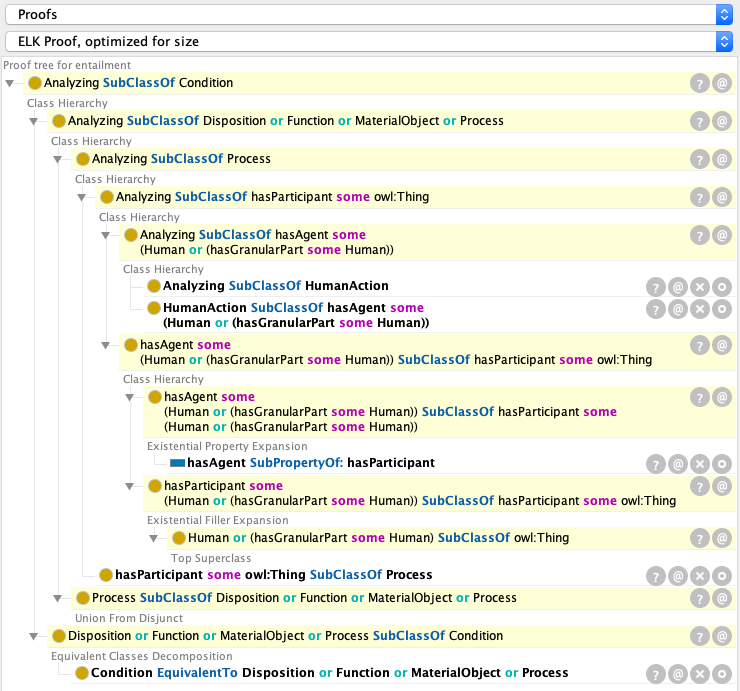Click the blue property icon before 'hasAgent SubPropertyOf'

pyautogui.click(x=177, y=463)
